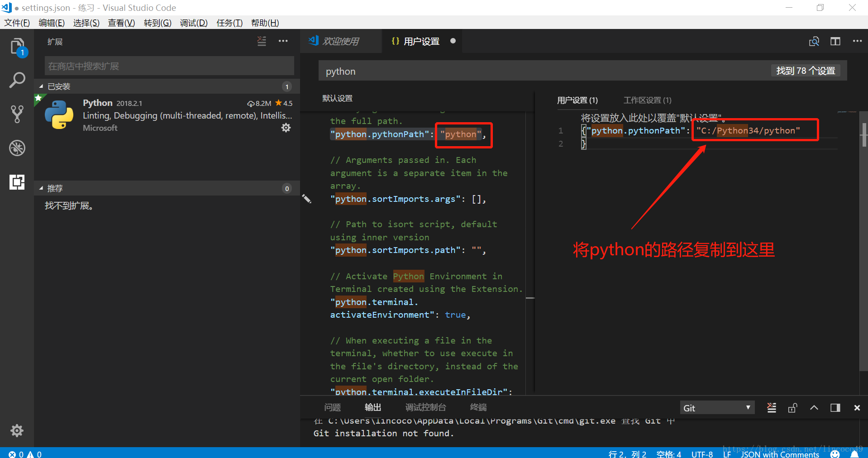Change file encoding UTF-8
Screen dimensions: 868x458
coord(702,454)
